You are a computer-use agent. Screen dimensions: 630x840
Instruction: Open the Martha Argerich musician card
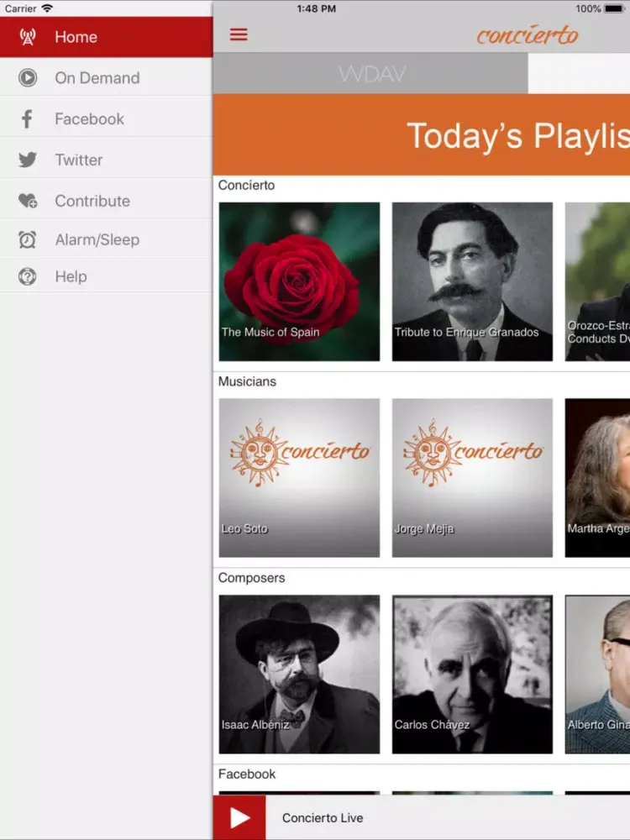(x=597, y=478)
